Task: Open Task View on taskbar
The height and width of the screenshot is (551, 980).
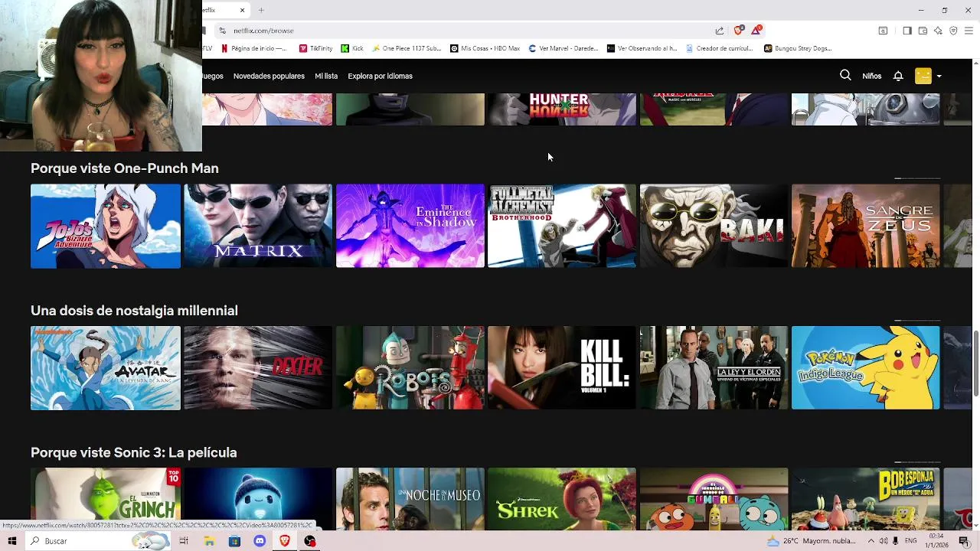Action: [x=184, y=541]
